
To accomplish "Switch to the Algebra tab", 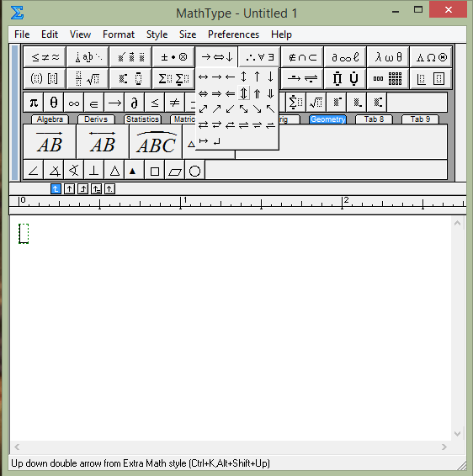I will pyautogui.click(x=50, y=119).
